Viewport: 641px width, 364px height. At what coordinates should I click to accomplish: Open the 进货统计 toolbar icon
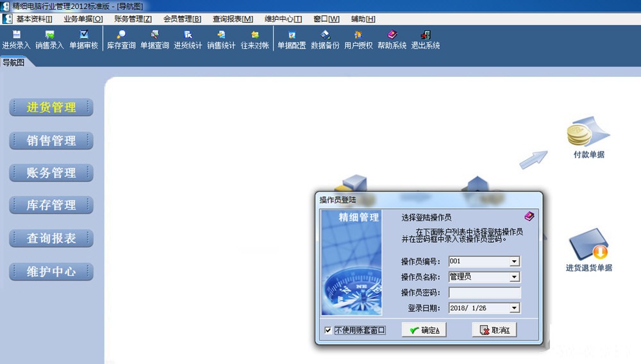[x=188, y=40]
